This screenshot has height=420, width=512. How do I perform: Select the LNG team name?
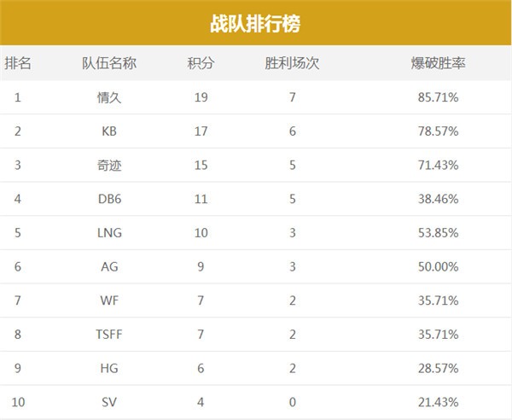[x=109, y=233]
